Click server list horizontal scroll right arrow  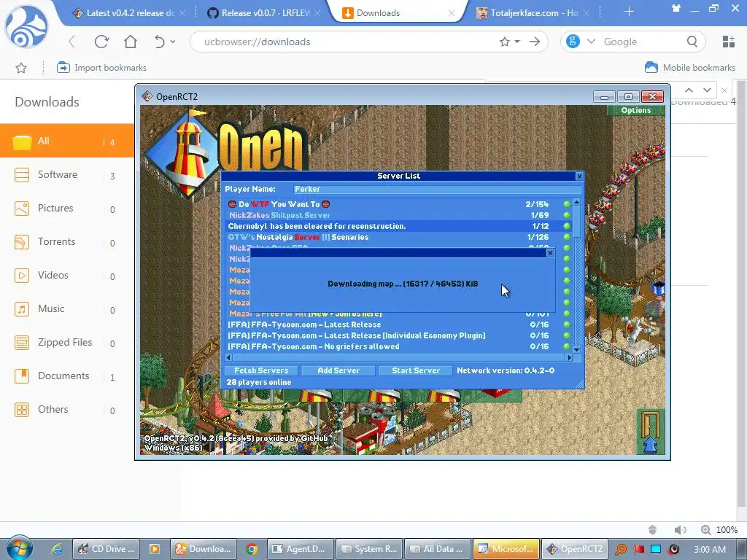coord(568,357)
